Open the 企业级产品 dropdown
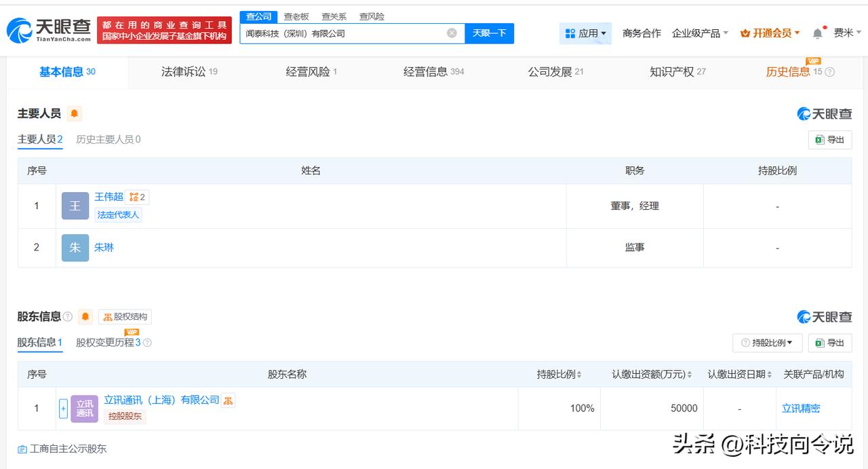 701,33
